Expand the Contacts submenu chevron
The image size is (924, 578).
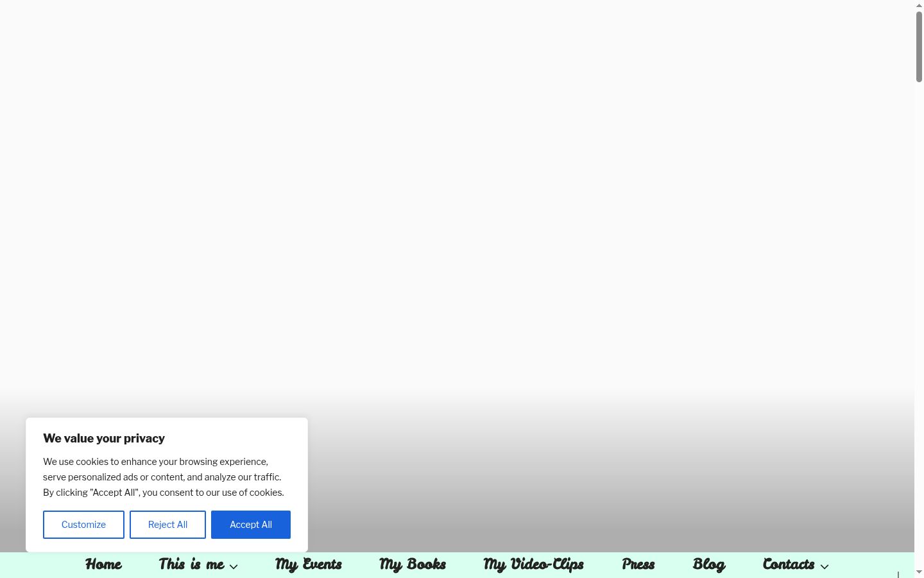pos(825,566)
